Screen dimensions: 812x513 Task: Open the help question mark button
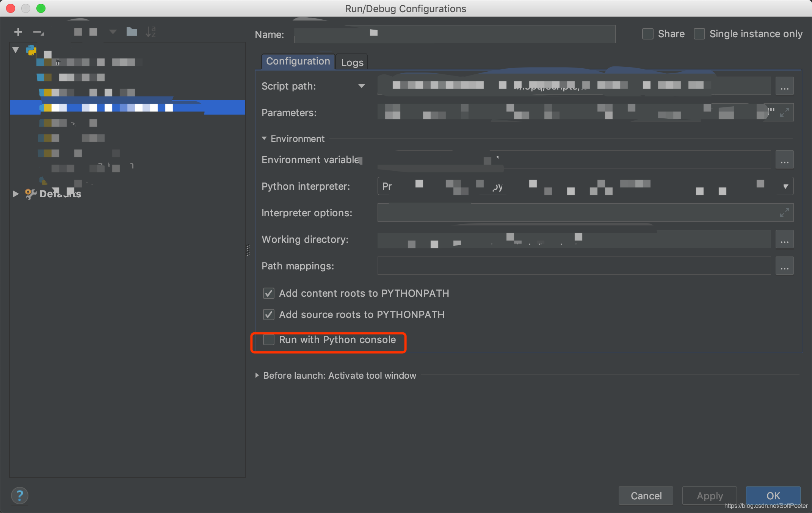pos(20,496)
